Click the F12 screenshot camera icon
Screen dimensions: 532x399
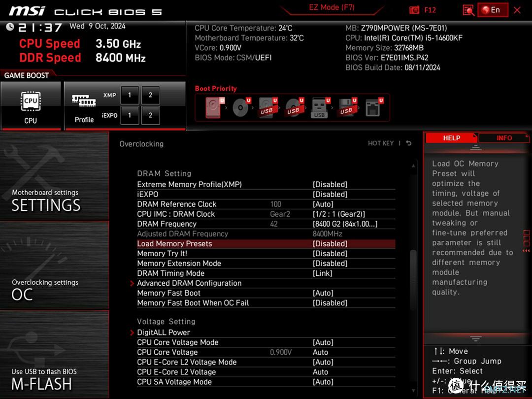tap(414, 10)
